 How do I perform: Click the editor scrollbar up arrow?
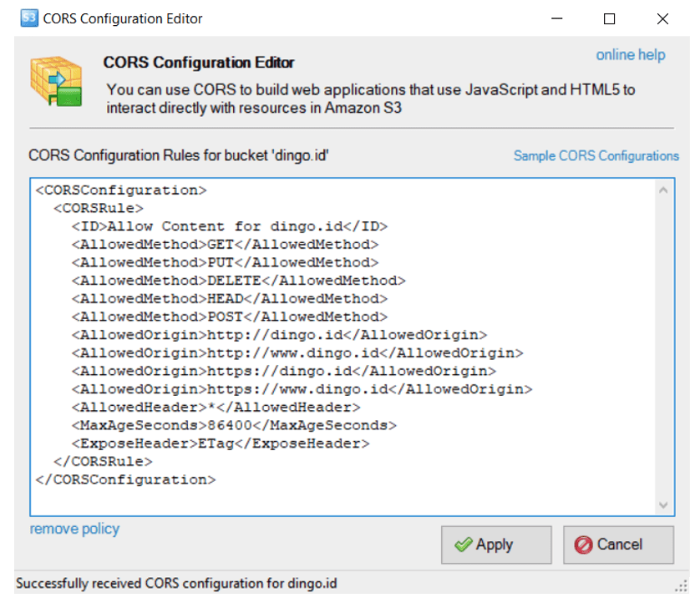[x=664, y=191]
